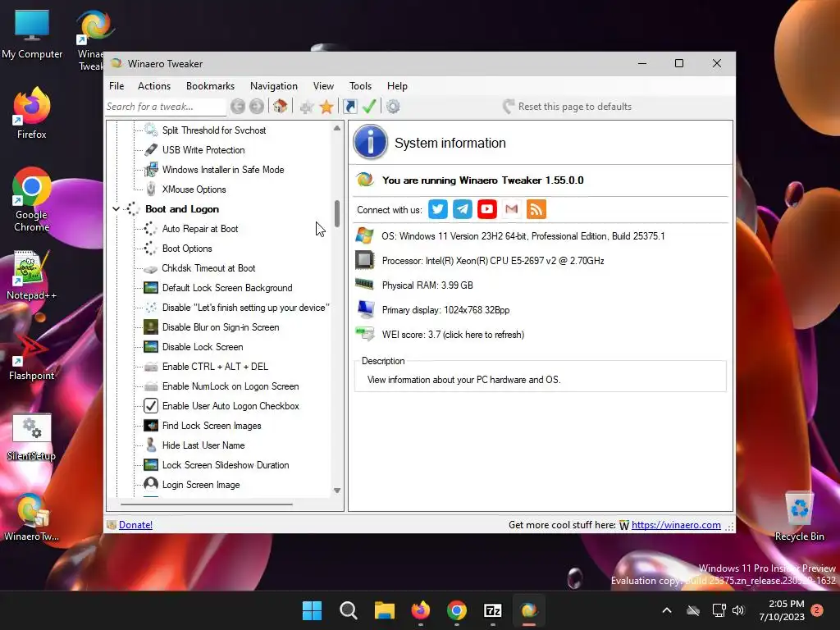Click the tree scroll down arrow

(x=337, y=491)
